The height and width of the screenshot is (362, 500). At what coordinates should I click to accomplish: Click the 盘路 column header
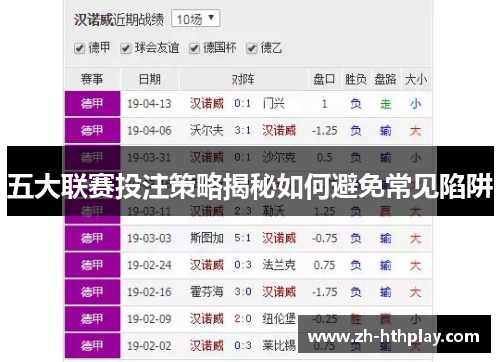point(385,79)
